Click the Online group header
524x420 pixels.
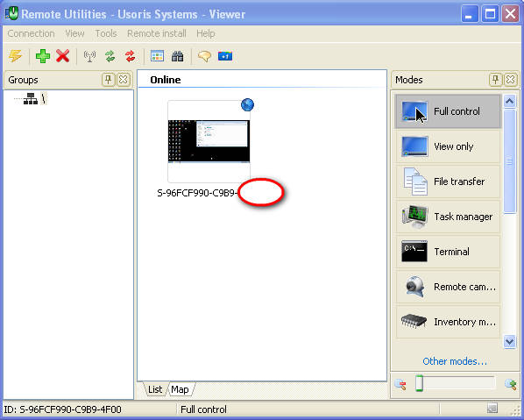pos(166,80)
